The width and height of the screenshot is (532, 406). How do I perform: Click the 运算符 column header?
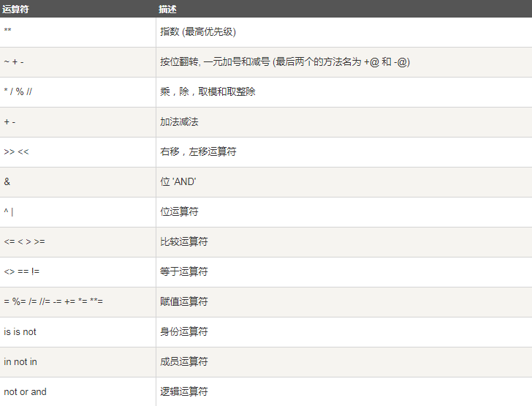(16, 10)
